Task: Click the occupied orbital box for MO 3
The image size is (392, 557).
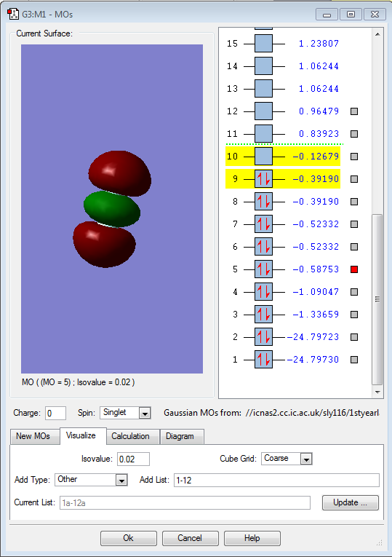Action: point(263,315)
